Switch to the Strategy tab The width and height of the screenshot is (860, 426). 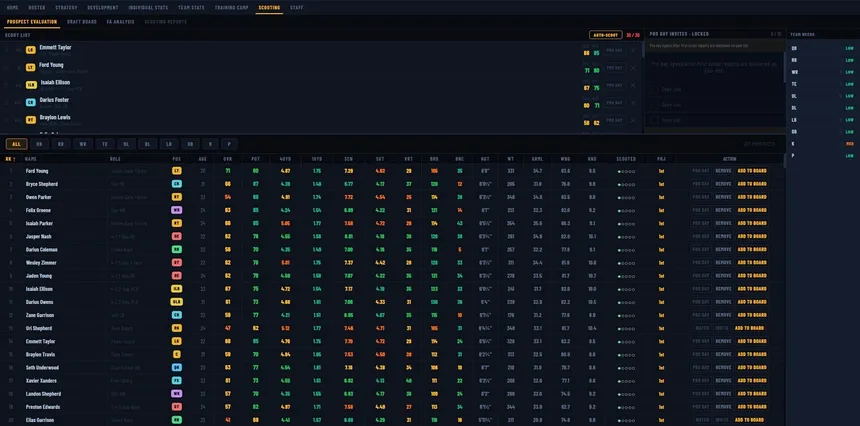(66, 8)
